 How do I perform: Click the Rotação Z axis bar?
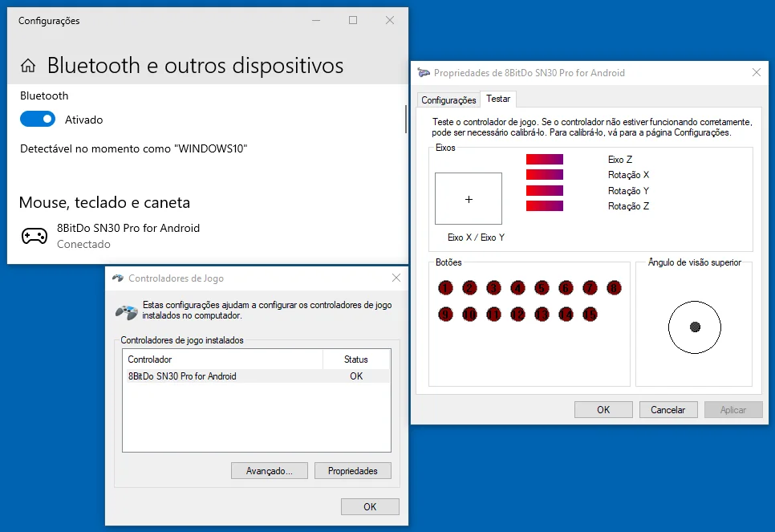[544, 205]
